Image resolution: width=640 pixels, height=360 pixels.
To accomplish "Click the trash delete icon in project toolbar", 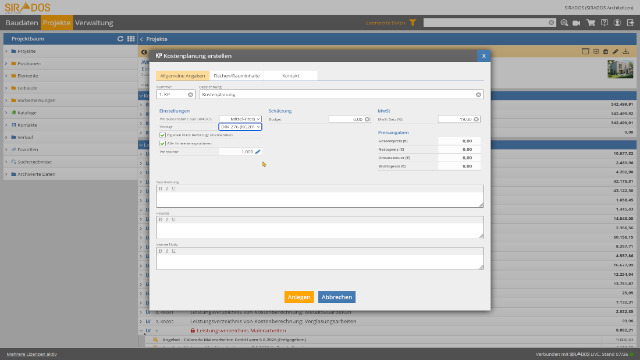I will pyautogui.click(x=606, y=51).
